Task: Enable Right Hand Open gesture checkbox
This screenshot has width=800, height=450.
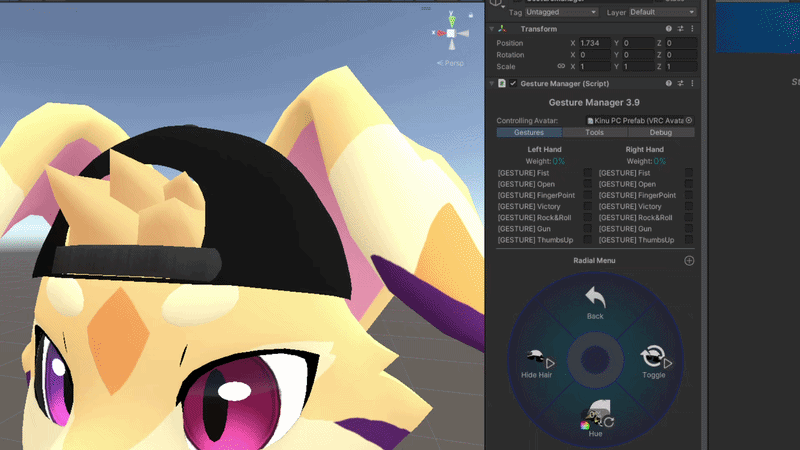Action: [689, 184]
